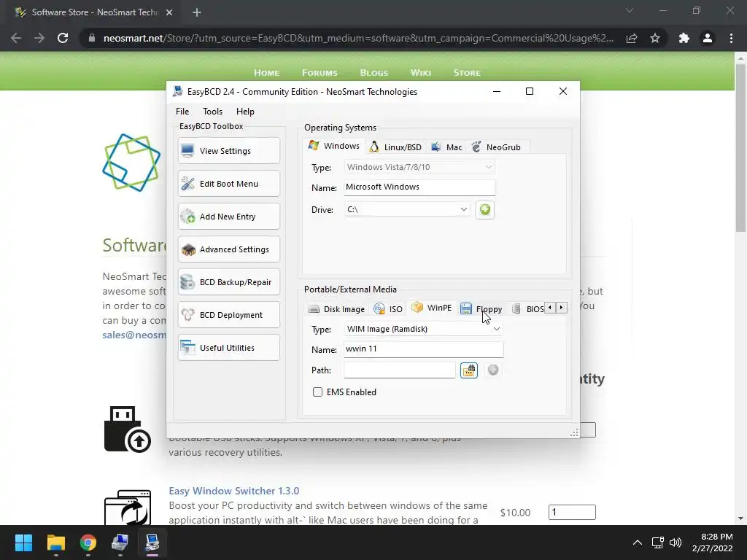Click the Microsoft Windows name field
747x560 pixels.
[419, 187]
